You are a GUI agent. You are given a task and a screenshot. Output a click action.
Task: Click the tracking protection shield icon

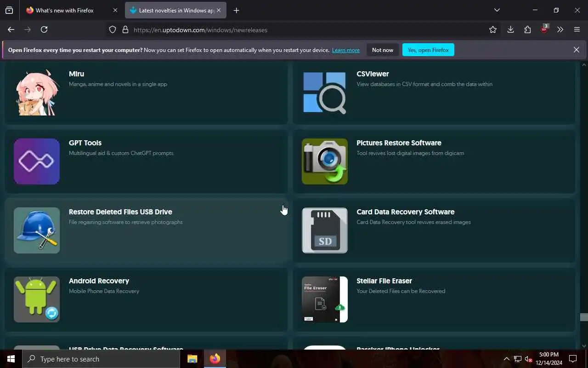coord(113,29)
